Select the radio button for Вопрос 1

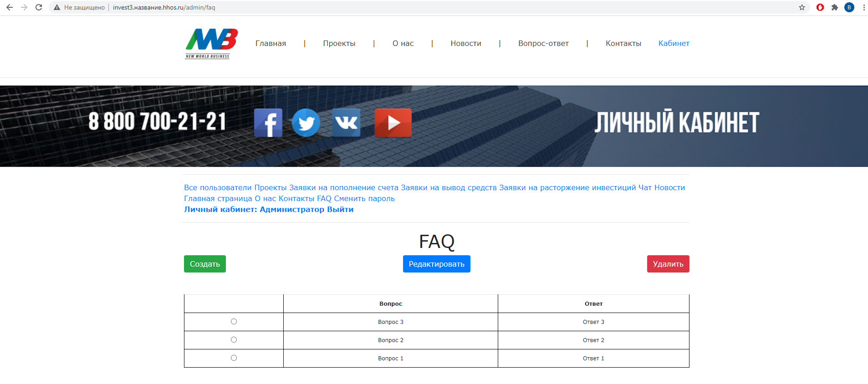click(234, 358)
